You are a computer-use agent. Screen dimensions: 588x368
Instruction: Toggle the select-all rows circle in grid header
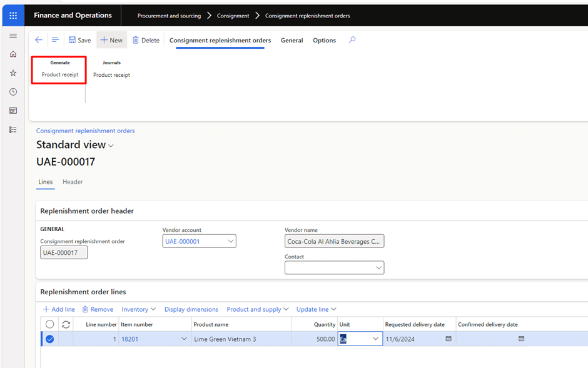49,324
